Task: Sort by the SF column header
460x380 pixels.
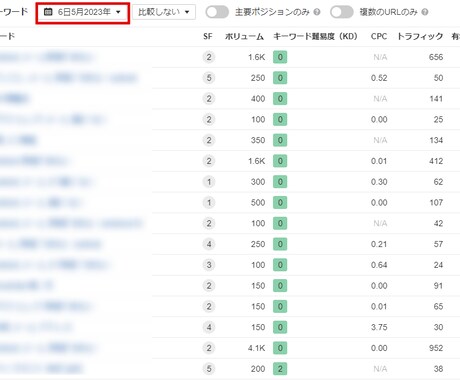Action: tap(208, 36)
